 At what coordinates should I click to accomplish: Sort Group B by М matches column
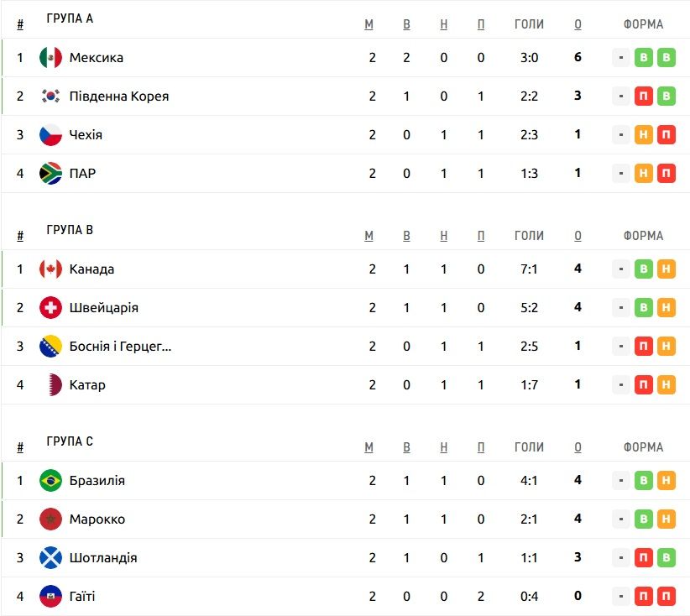point(369,236)
